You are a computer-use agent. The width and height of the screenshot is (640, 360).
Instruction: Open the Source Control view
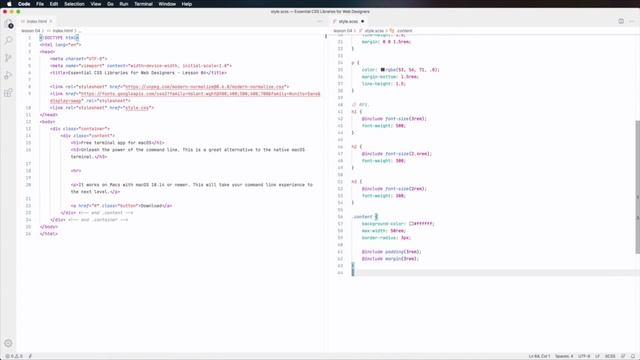pos(9,58)
